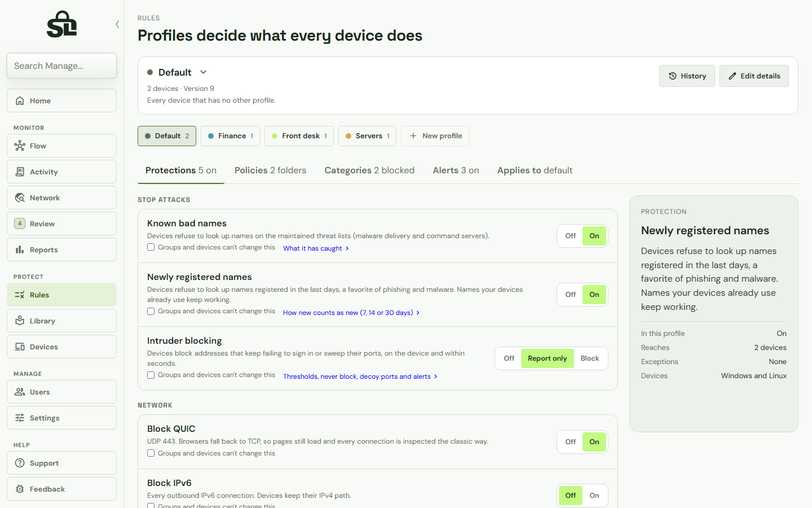Image resolution: width=812 pixels, height=508 pixels.
Task: Turn Block QUIC Off
Action: pyautogui.click(x=571, y=442)
